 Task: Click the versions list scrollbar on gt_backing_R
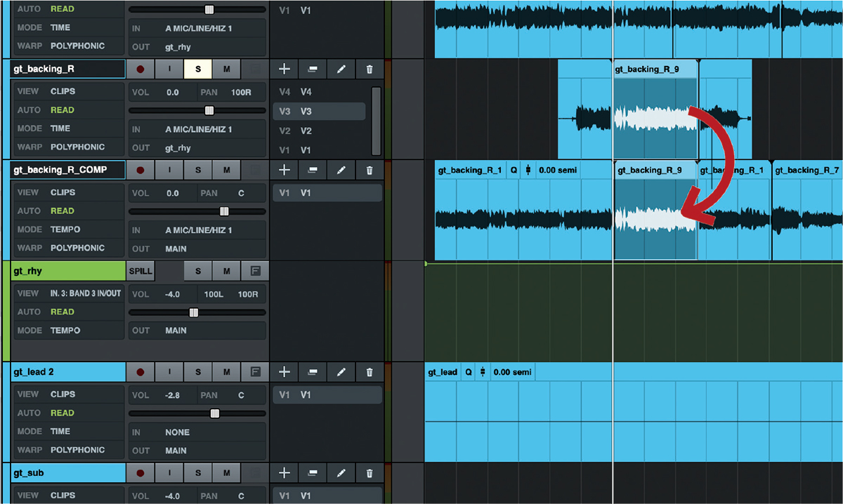[376, 121]
